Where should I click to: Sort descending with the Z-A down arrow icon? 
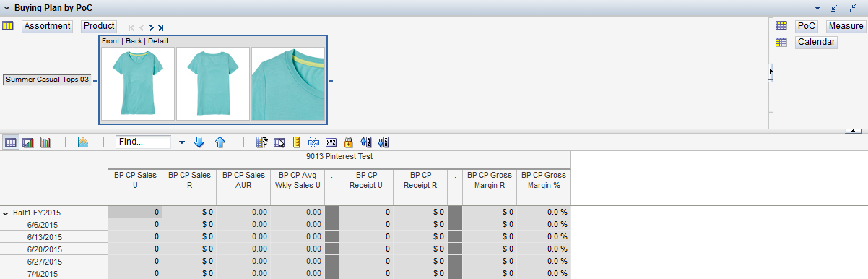coord(383,142)
